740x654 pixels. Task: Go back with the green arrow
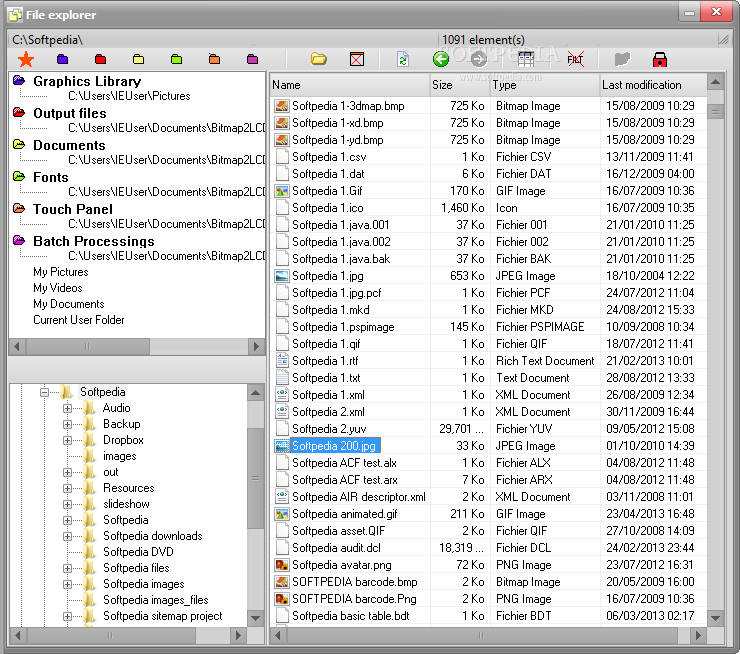(441, 59)
